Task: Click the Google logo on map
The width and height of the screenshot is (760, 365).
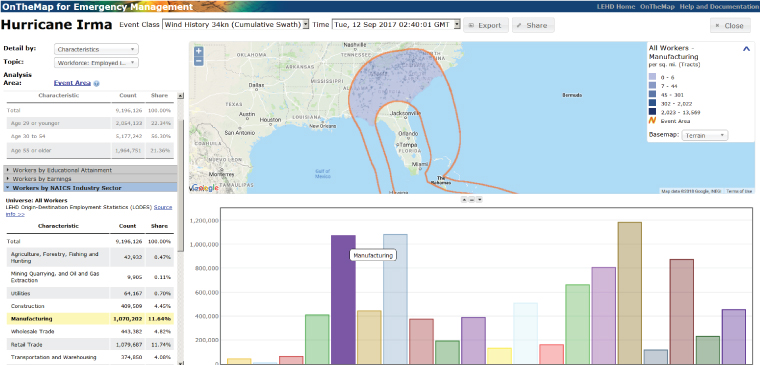Action: pyautogui.click(x=206, y=188)
